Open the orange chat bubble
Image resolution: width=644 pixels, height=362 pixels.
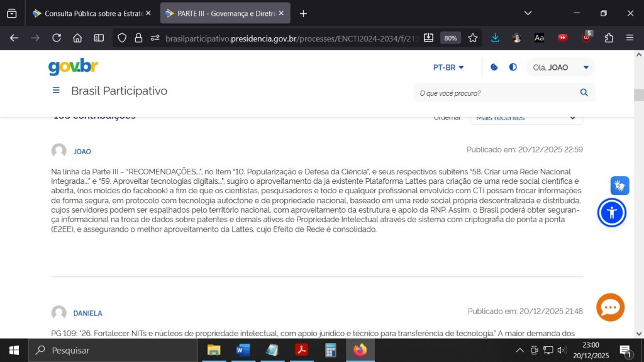pos(610,307)
